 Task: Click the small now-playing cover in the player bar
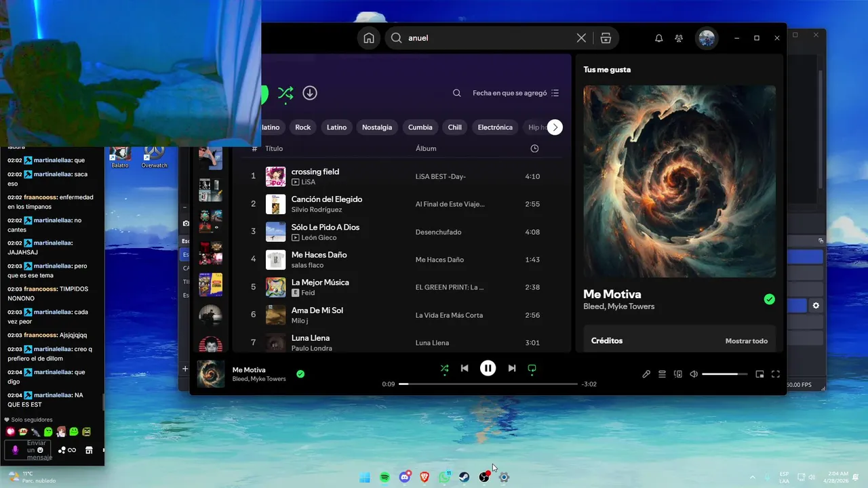coord(211,374)
